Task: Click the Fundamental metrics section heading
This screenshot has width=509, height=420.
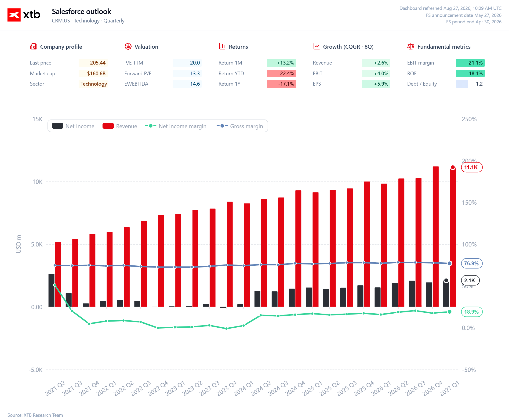Action: [444, 47]
